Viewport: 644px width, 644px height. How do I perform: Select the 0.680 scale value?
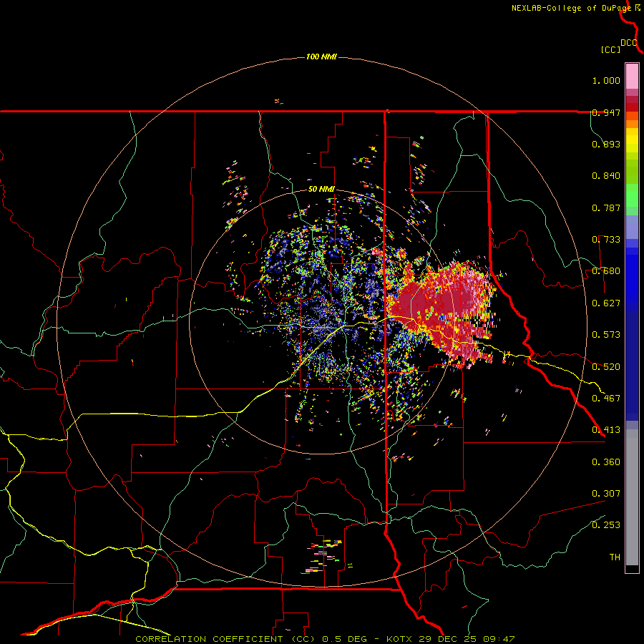pos(606,271)
